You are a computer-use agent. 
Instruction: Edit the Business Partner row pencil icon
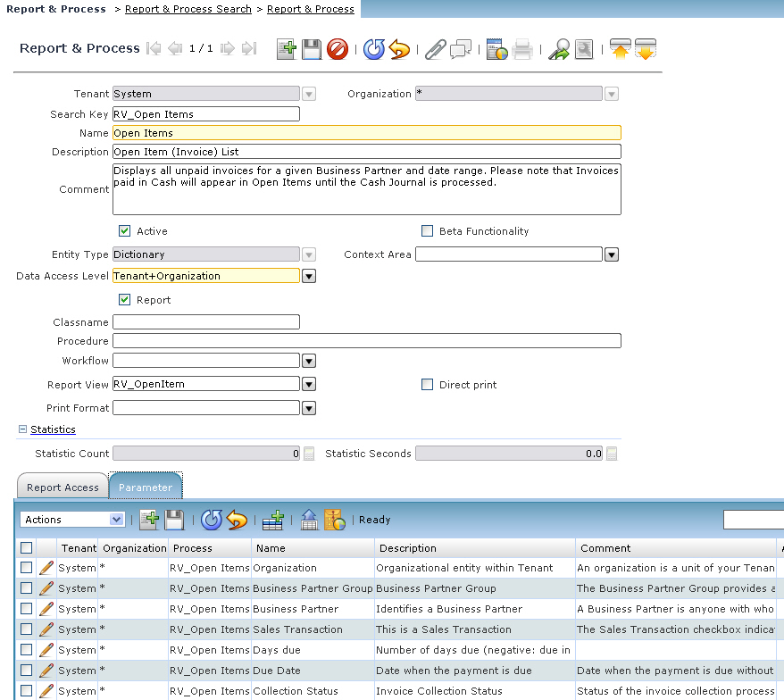(46, 609)
